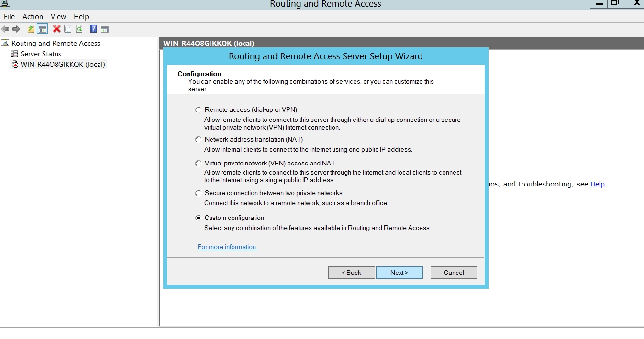Screen dimensions: 644x339
Task: Open the Action menu
Action: click(x=33, y=17)
